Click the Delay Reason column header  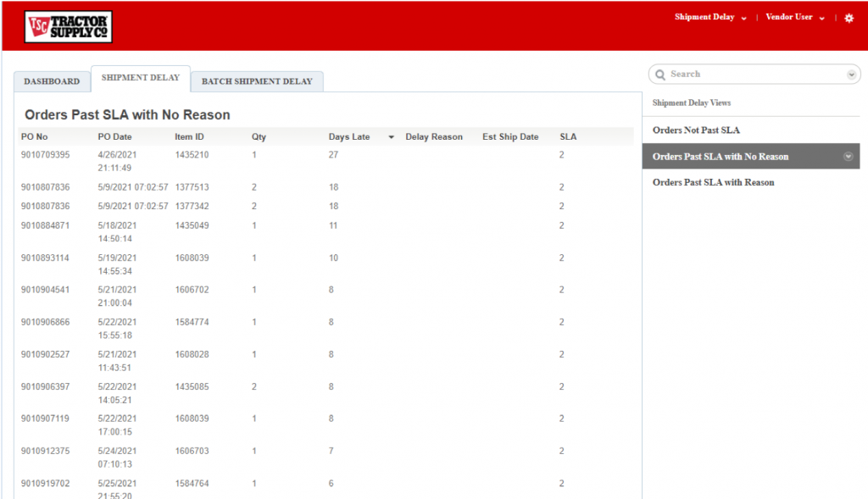pos(433,136)
